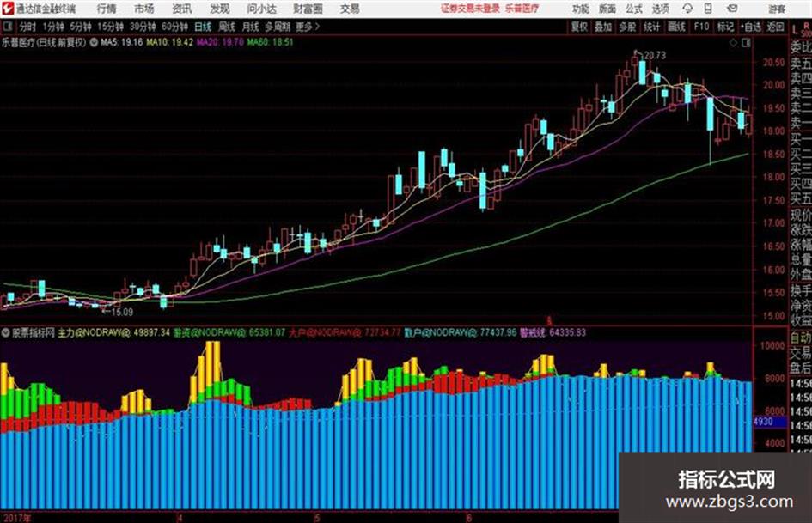
Task: Click the MA5: 19.16 value
Action: click(x=122, y=42)
